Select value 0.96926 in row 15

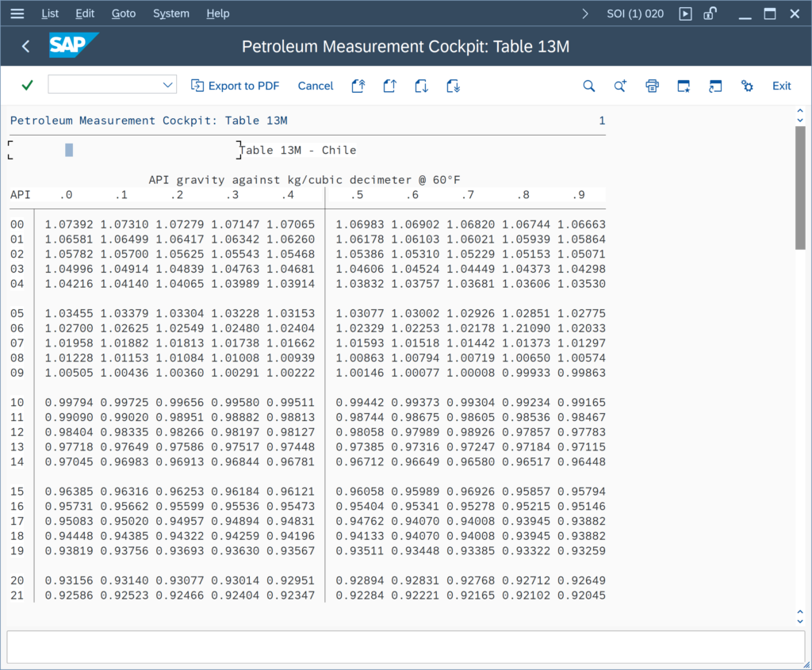point(471,492)
